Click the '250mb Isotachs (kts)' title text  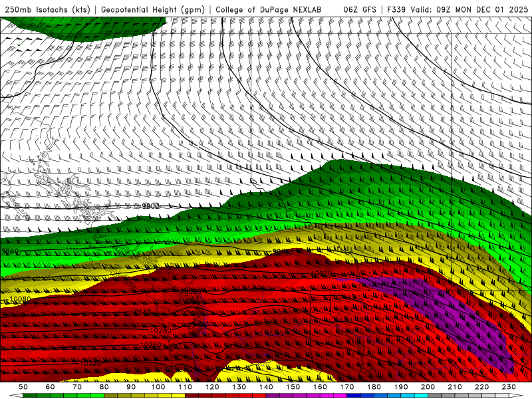click(x=47, y=9)
